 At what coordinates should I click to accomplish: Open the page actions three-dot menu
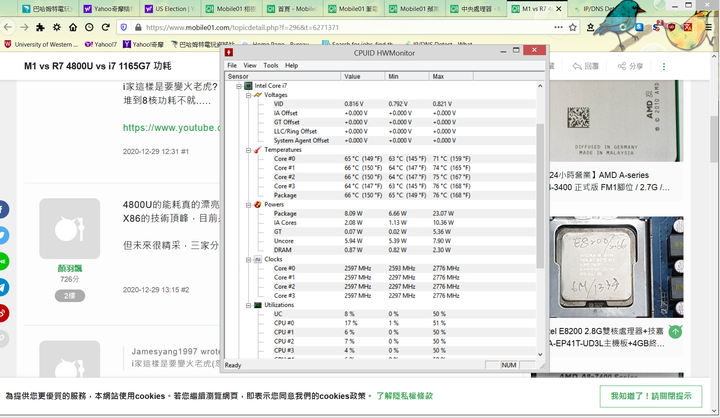click(558, 27)
